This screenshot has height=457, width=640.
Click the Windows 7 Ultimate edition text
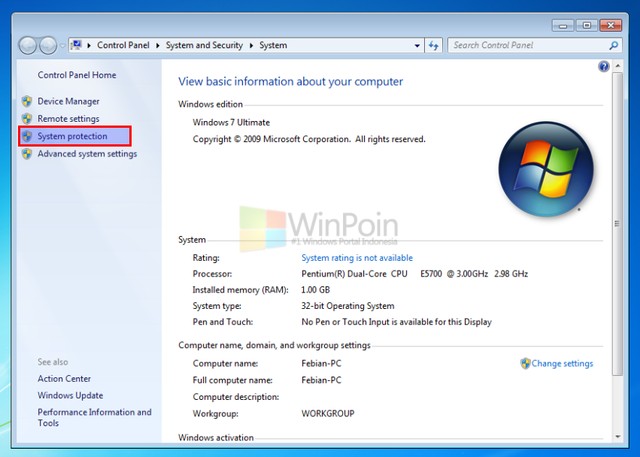[231, 122]
